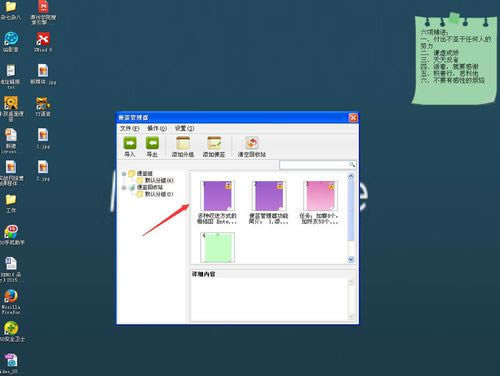Collapse the 便签组 tree node

coord(124,174)
